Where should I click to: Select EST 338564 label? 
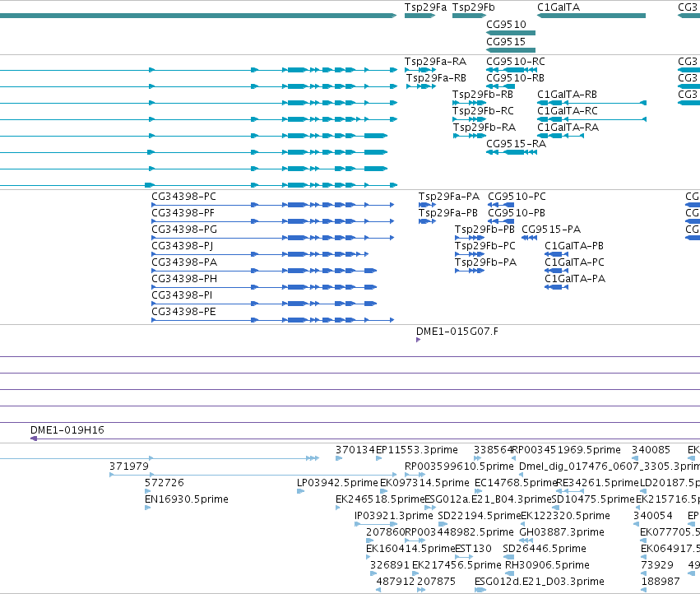pos(493,450)
